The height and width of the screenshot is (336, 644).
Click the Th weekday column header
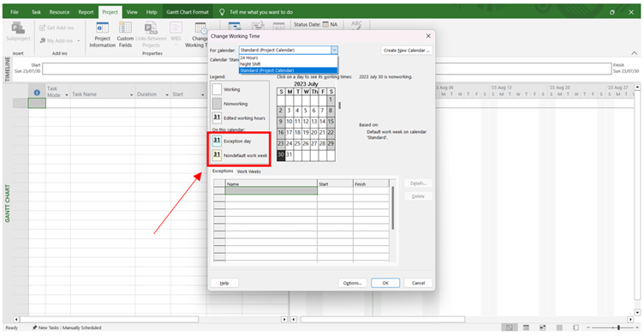[x=313, y=92]
